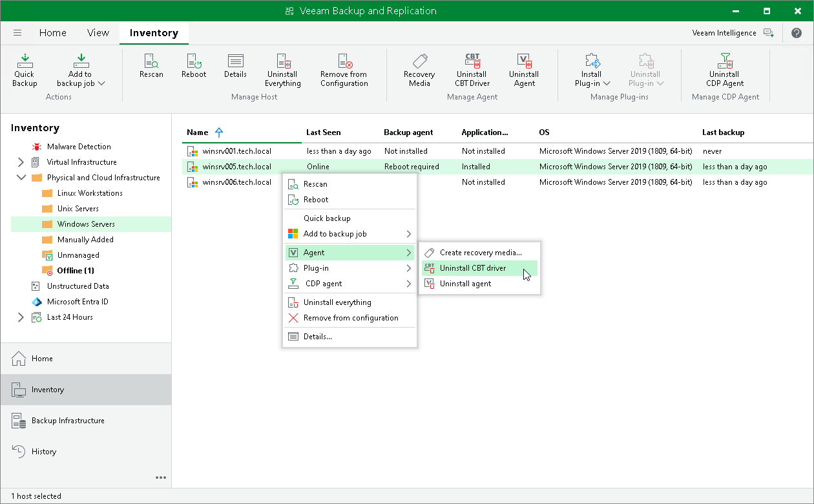Select the Inventory ribbon tab
Image resolution: width=814 pixels, height=504 pixels.
click(154, 33)
